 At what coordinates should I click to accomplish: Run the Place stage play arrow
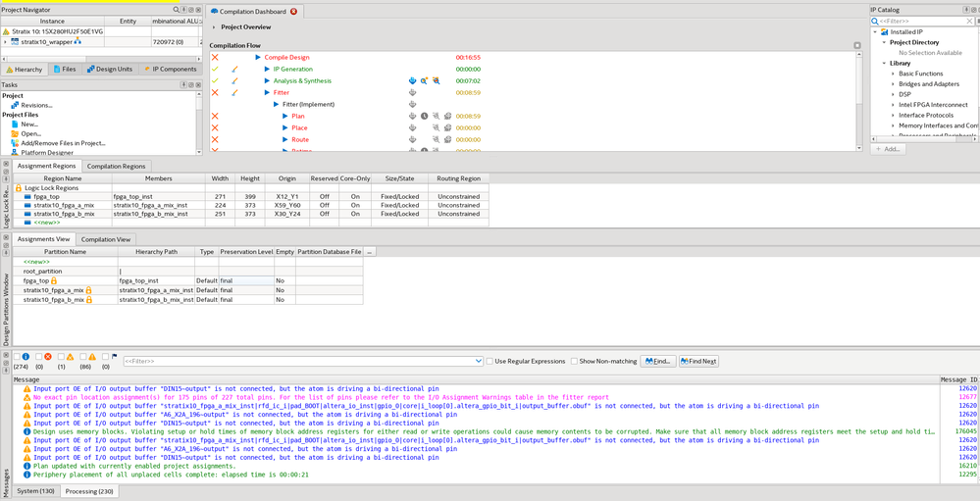coord(285,128)
